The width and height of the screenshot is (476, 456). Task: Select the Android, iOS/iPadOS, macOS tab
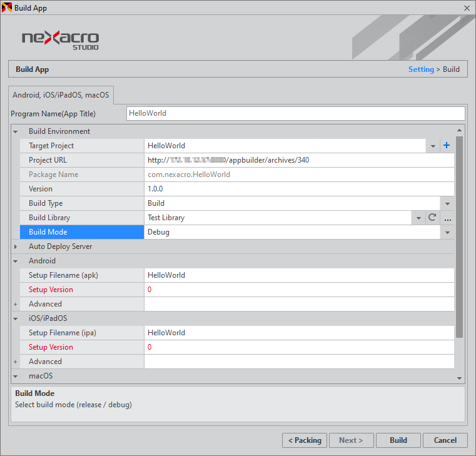click(61, 95)
